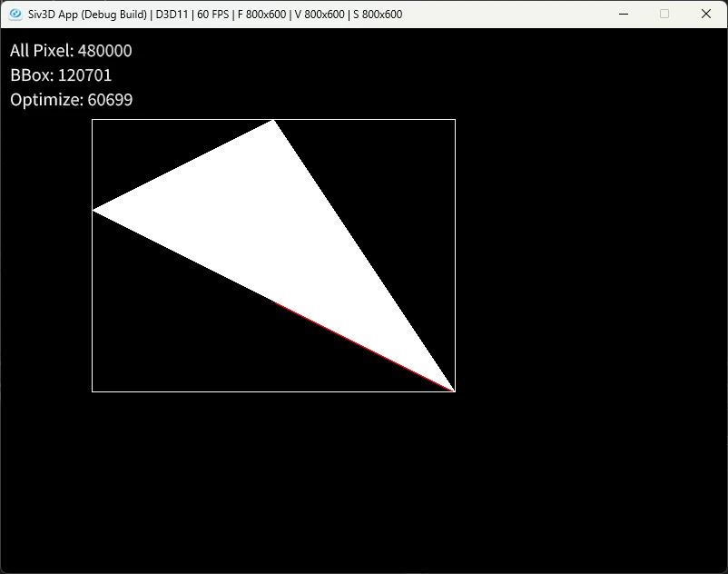Close the Siv3D App window
Image resolution: width=728 pixels, height=574 pixels.
coord(706,14)
